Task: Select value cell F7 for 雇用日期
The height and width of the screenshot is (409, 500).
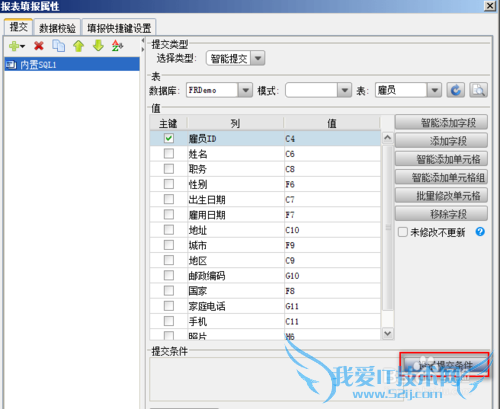Action: pos(332,215)
